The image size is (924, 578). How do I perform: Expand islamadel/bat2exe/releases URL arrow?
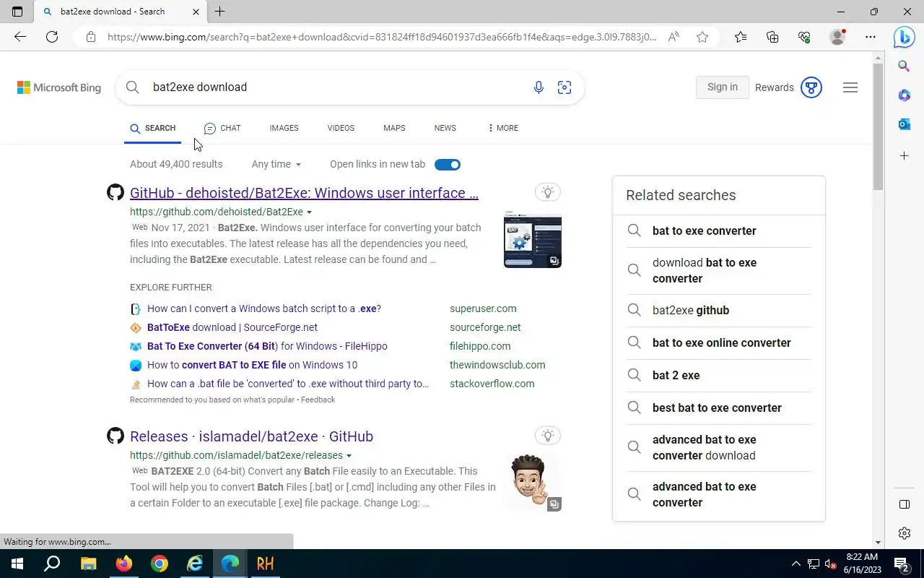coord(349,456)
